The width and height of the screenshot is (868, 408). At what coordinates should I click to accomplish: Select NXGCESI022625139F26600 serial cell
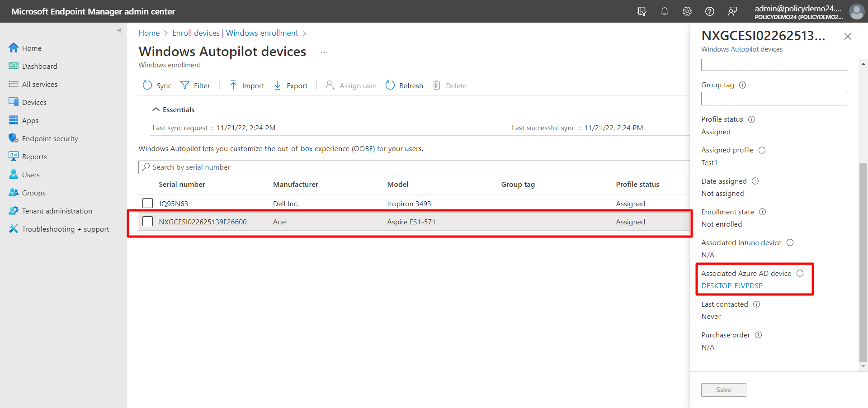pyautogui.click(x=203, y=222)
